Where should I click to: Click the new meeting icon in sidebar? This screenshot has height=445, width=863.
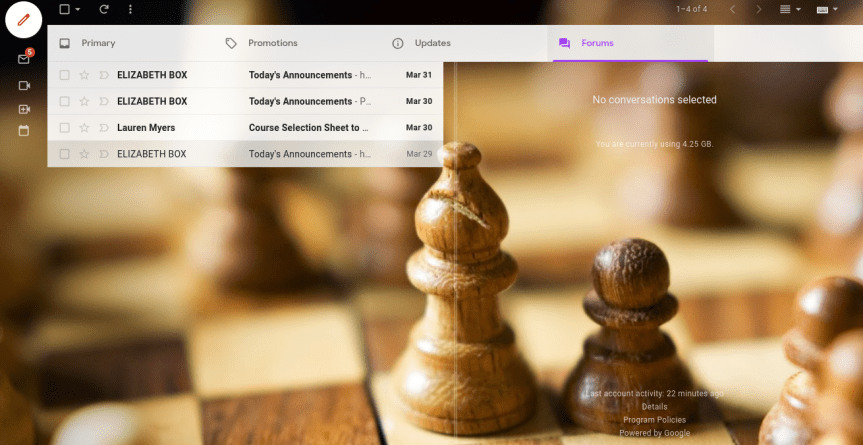(24, 109)
